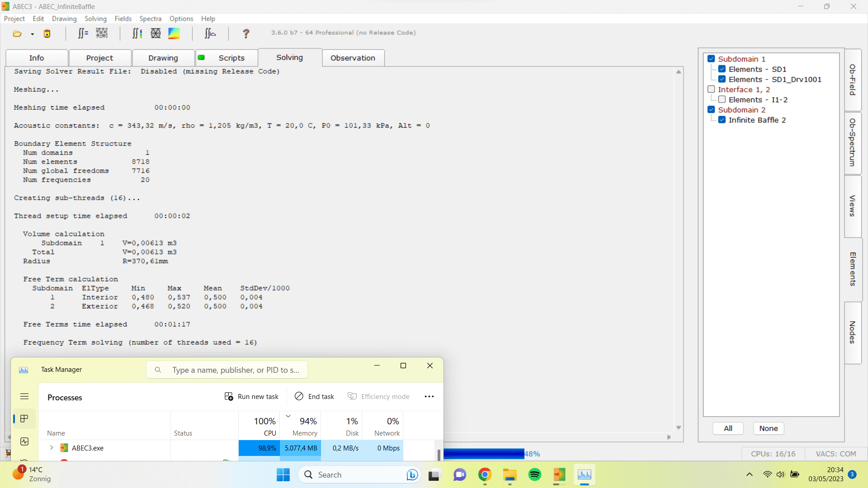The width and height of the screenshot is (868, 488).
Task: Uncheck the Subdomain 1 checkbox
Action: pyautogui.click(x=711, y=59)
